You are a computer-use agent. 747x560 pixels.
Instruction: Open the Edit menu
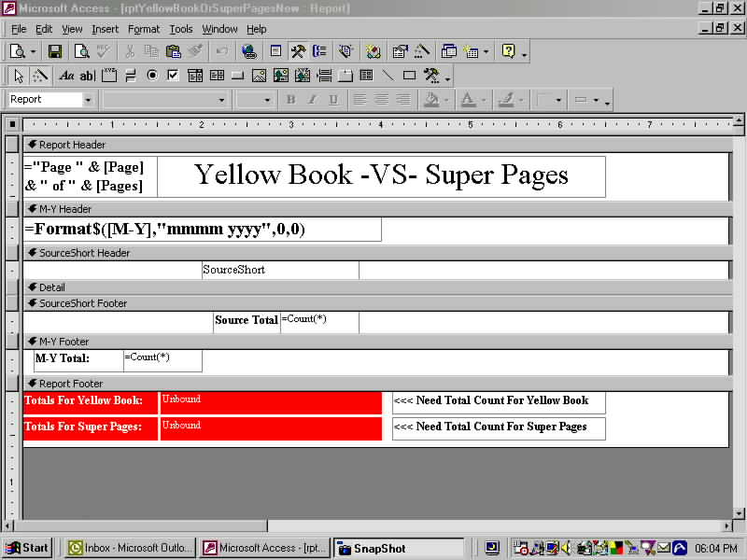click(x=44, y=29)
